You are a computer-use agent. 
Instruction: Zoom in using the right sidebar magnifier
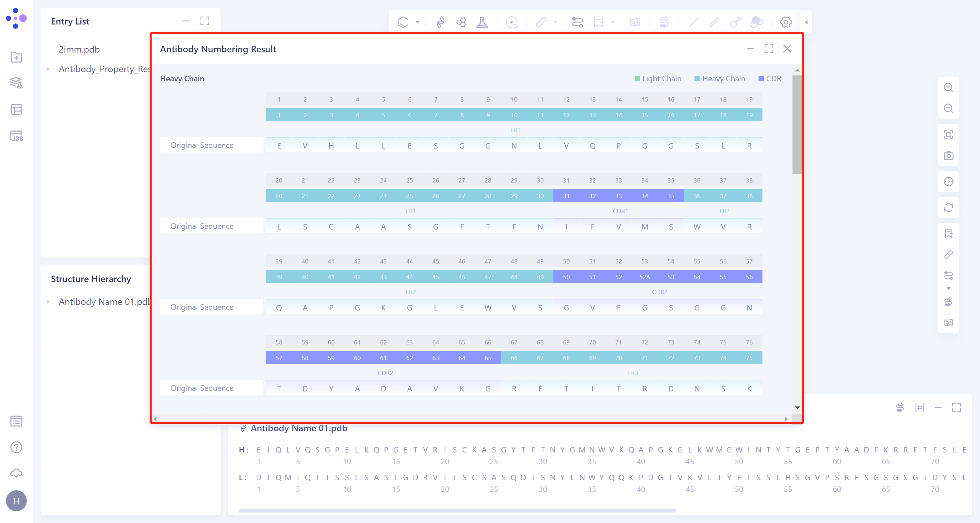point(948,87)
